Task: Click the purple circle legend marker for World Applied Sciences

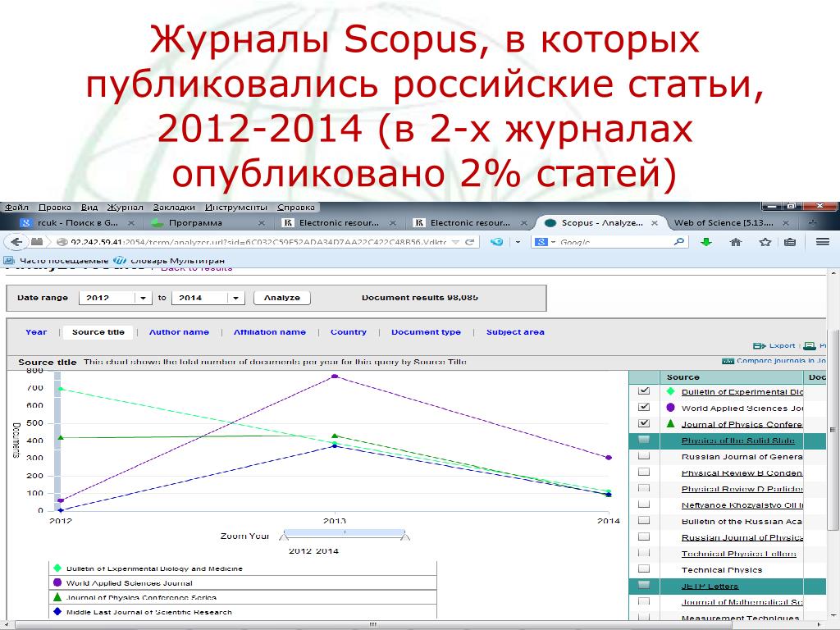Action: click(58, 583)
